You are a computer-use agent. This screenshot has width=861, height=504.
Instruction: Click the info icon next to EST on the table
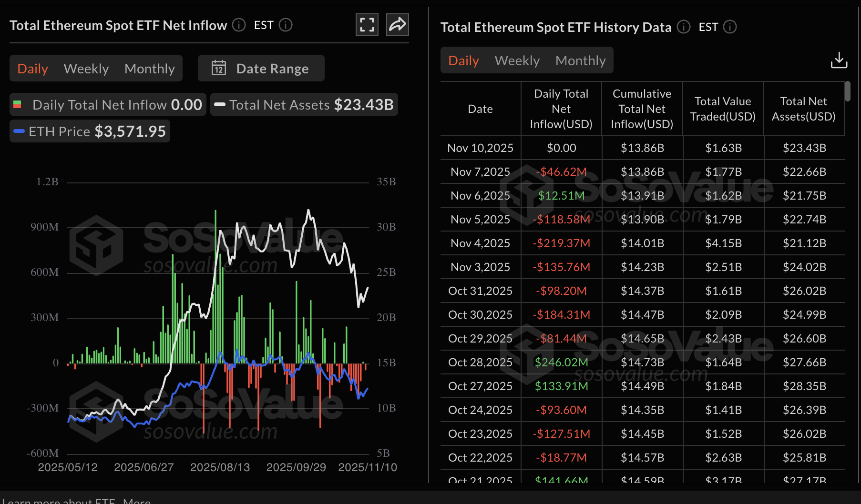tap(730, 27)
